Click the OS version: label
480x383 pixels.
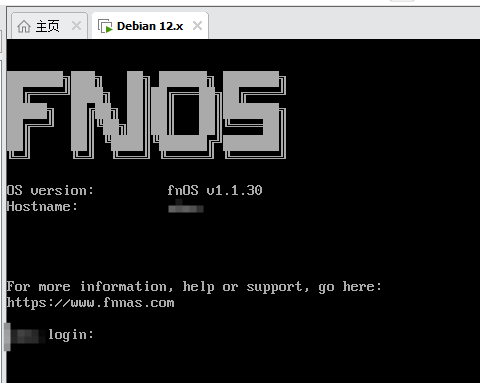[x=50, y=190]
